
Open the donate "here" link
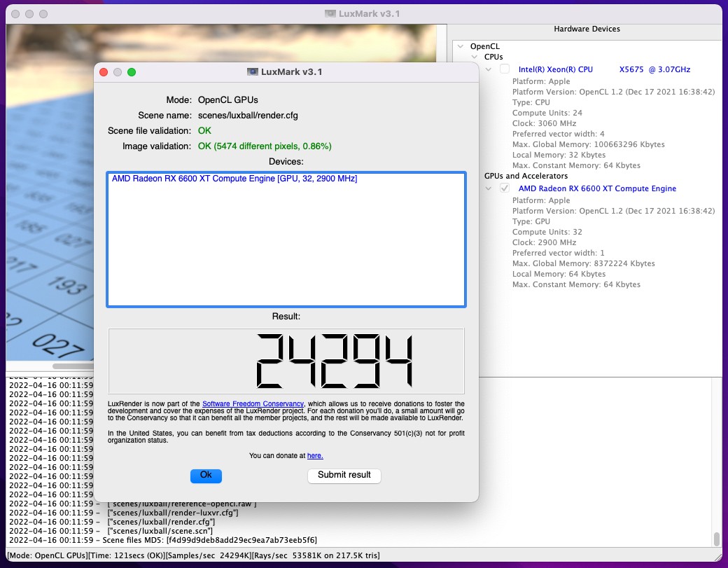click(x=315, y=456)
